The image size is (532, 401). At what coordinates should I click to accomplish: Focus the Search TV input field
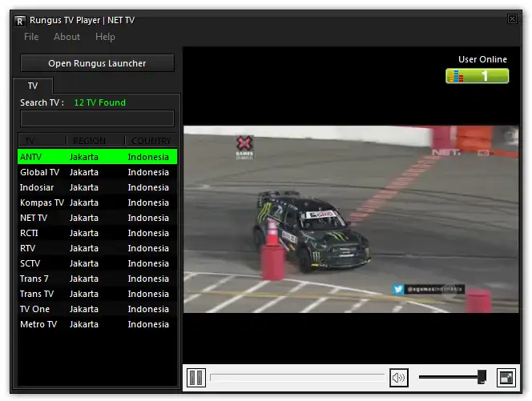tap(98, 118)
